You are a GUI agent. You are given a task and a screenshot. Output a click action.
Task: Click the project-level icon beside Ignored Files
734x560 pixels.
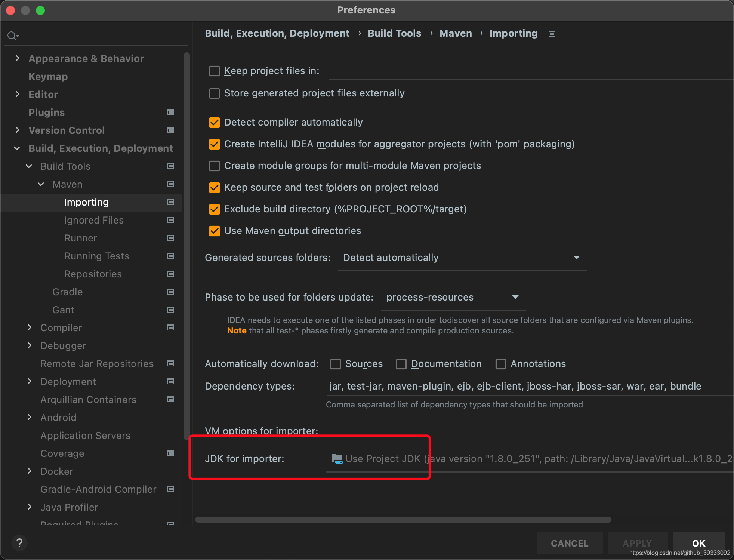coord(171,220)
